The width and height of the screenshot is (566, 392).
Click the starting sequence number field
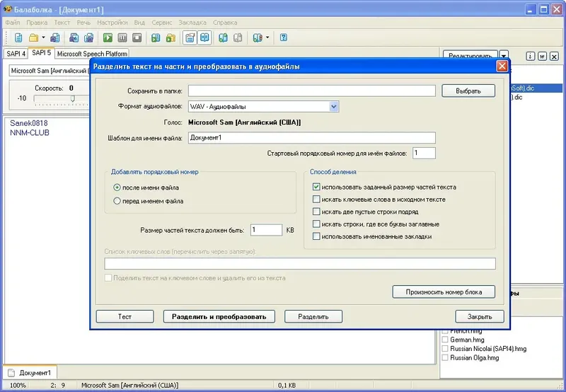tap(424, 153)
